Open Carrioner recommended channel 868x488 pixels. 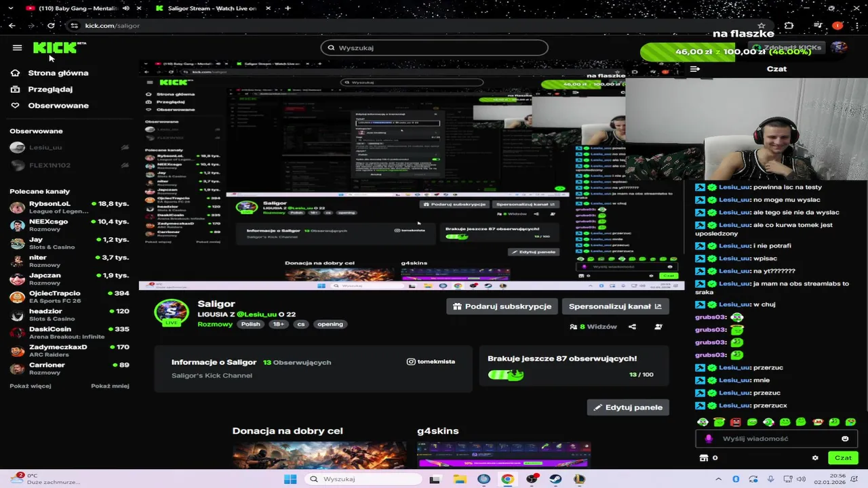point(69,369)
